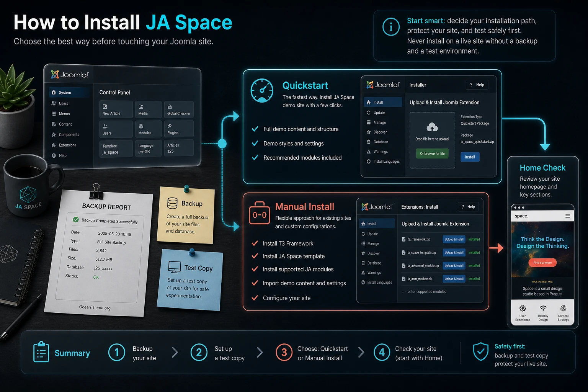Click Upload & Install for ja_acm_module.zip
Image resolution: width=588 pixels, height=392 pixels.
454,279
